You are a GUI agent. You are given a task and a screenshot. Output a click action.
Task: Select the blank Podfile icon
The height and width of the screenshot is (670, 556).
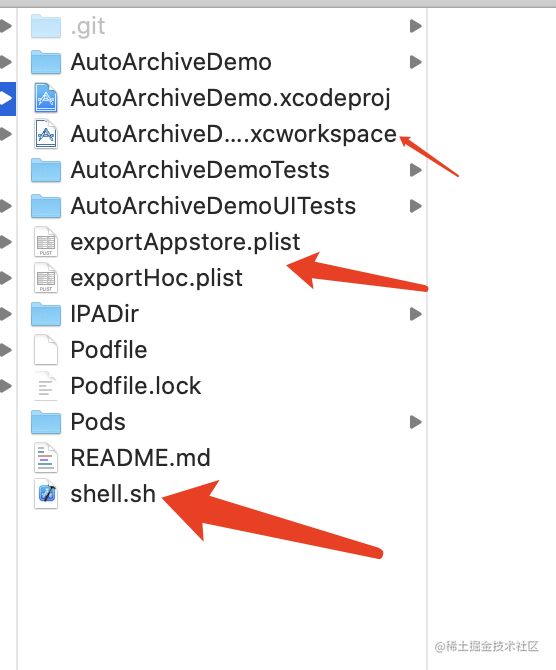pyautogui.click(x=46, y=350)
